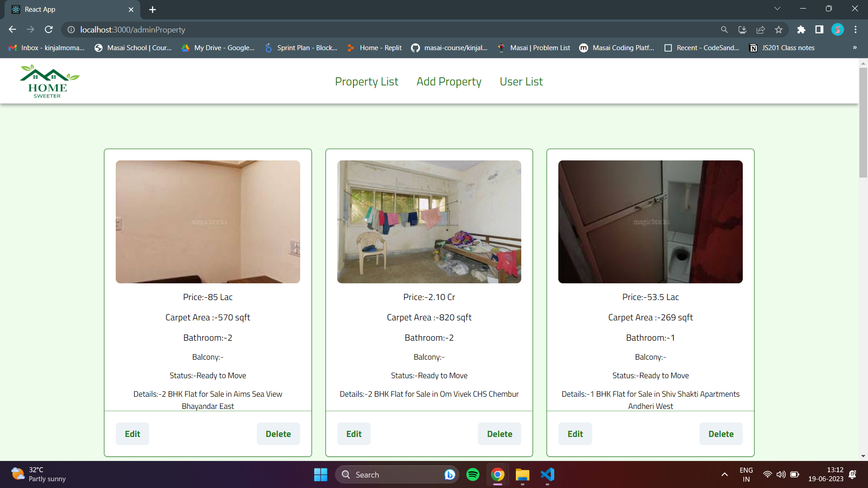This screenshot has height=488, width=868.
Task: Open the User List page
Action: point(521,82)
